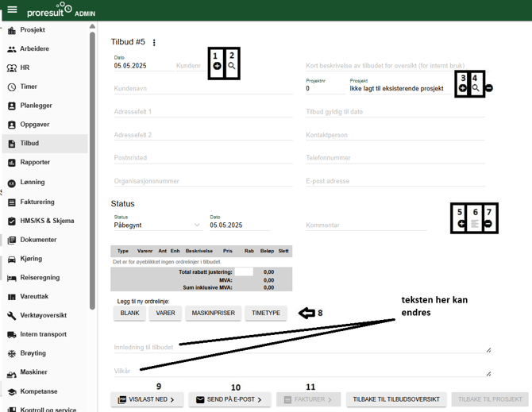Expand the Status dropdown Påbegynt

click(197, 225)
